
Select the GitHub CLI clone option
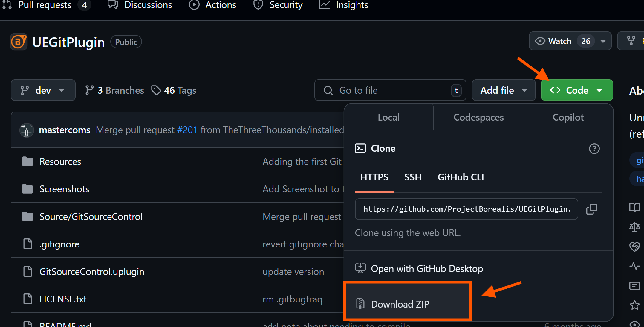tap(461, 177)
